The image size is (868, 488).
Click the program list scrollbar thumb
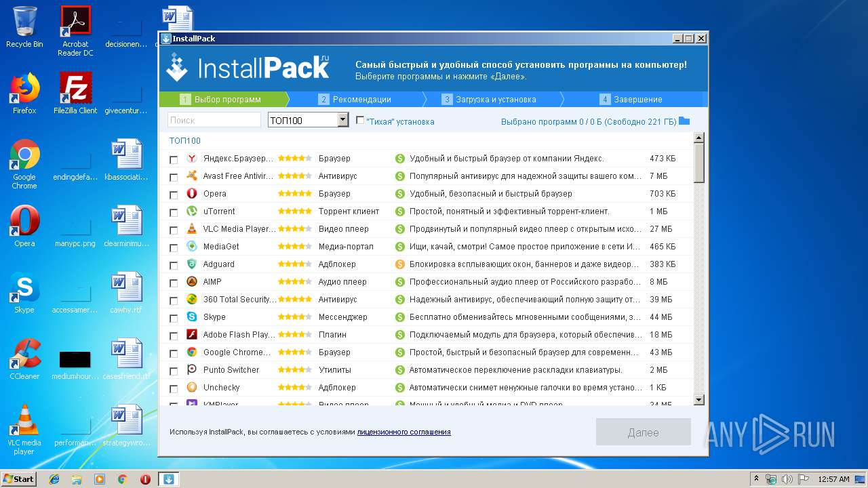699,163
